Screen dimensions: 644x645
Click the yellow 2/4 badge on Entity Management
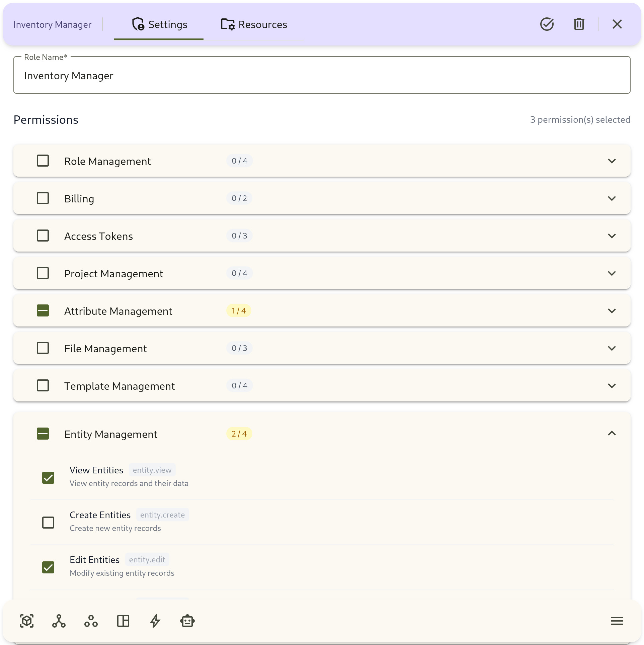tap(239, 434)
